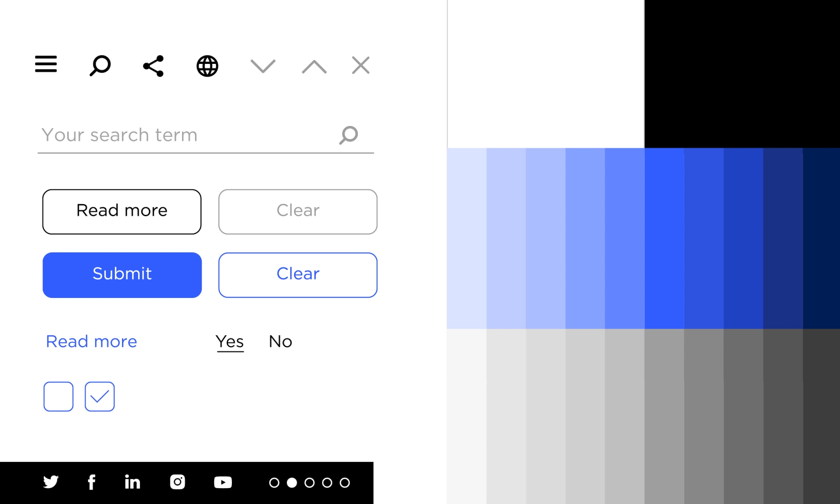Open the Facebook icon in footer
This screenshot has width=840, height=504.
91,482
